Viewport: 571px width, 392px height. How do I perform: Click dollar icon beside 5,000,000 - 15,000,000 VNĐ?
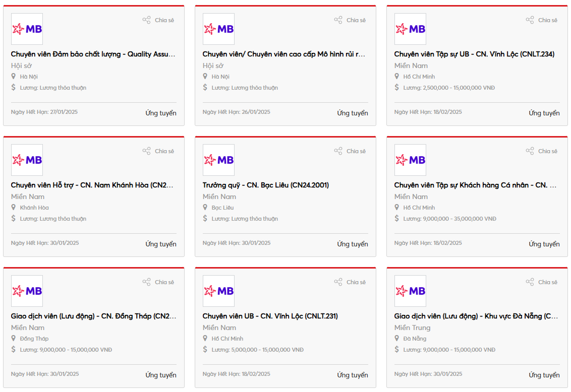[x=205, y=349]
